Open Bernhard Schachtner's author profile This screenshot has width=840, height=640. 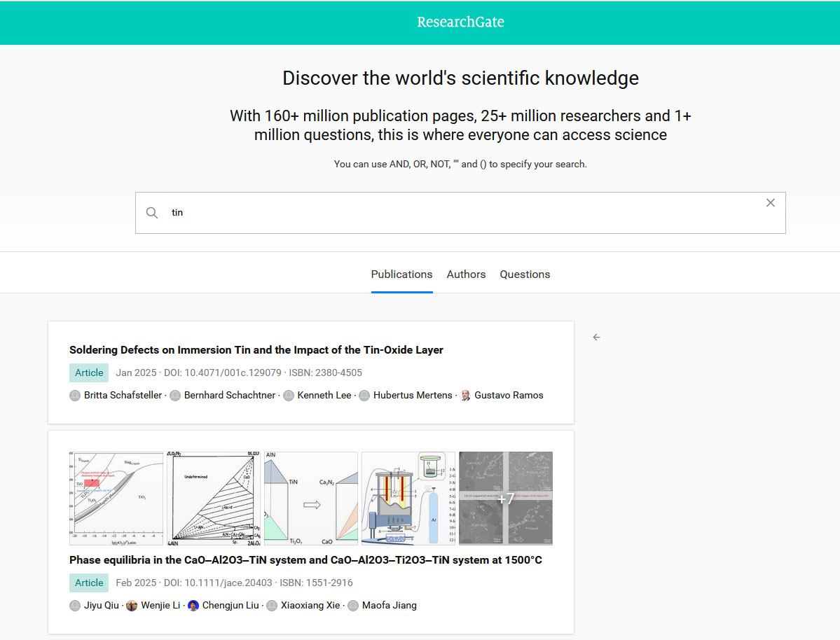click(x=230, y=395)
